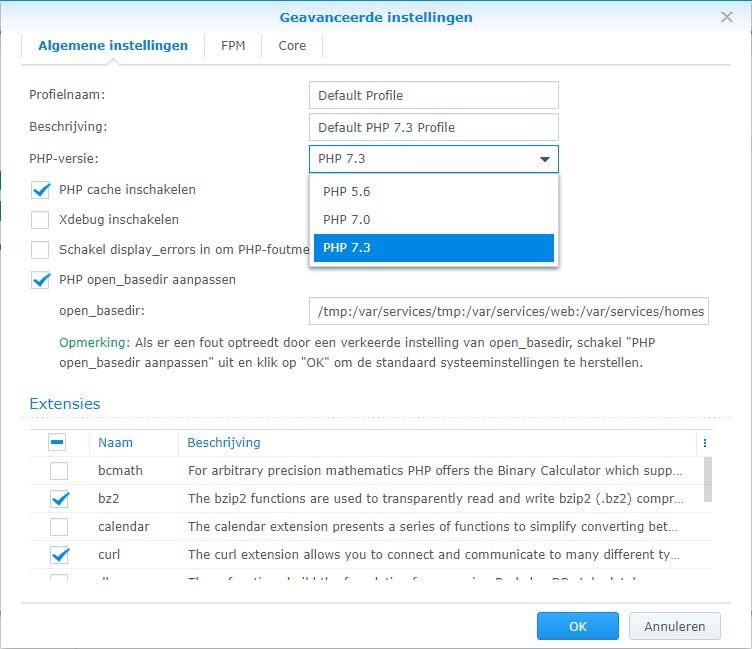This screenshot has width=752, height=649.
Task: Click the PHP-versie dropdown arrow
Action: pyautogui.click(x=545, y=159)
